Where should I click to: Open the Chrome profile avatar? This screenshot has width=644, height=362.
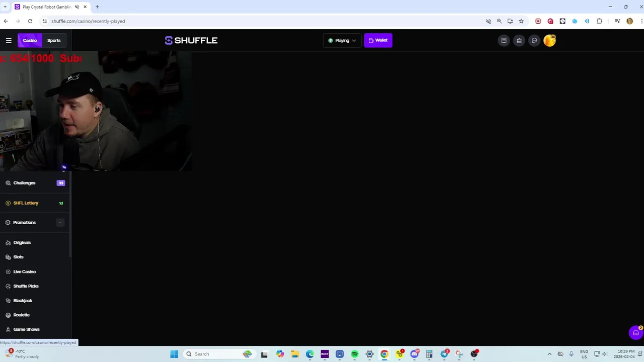(x=629, y=21)
